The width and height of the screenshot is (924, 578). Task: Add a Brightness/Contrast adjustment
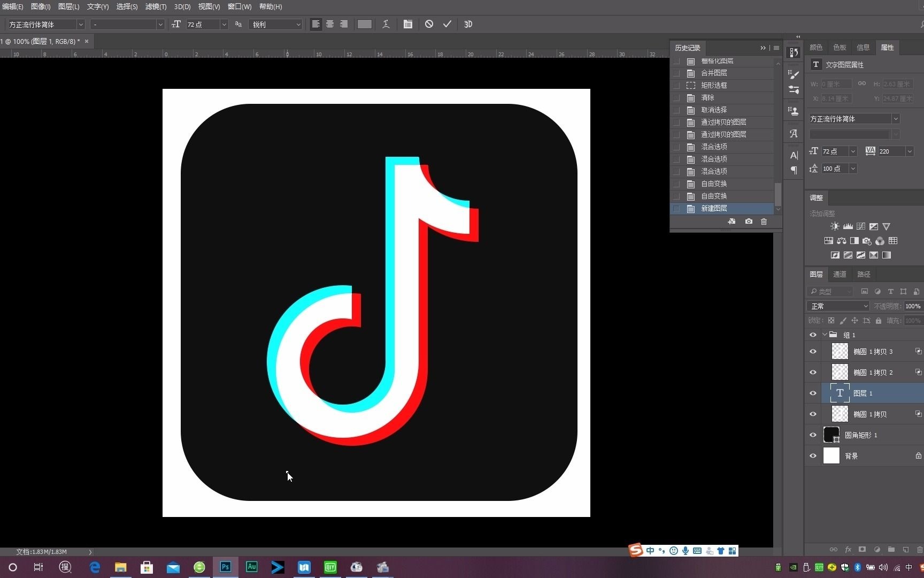click(x=835, y=226)
